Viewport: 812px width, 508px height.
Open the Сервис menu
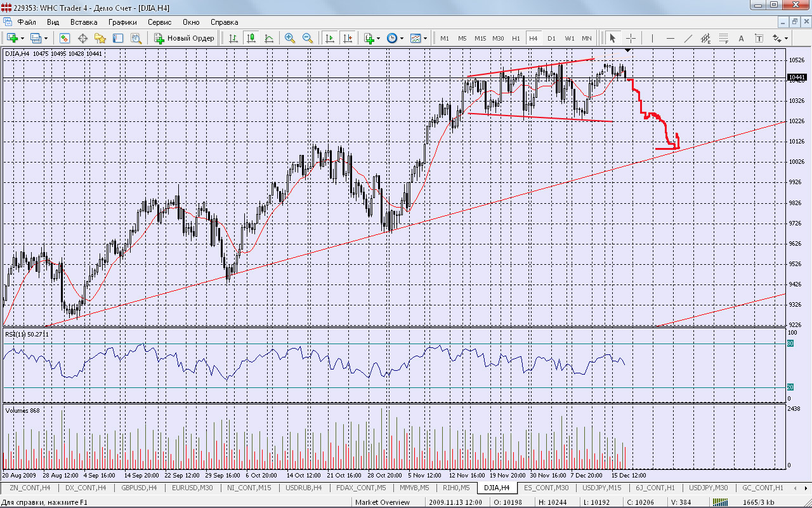click(159, 22)
